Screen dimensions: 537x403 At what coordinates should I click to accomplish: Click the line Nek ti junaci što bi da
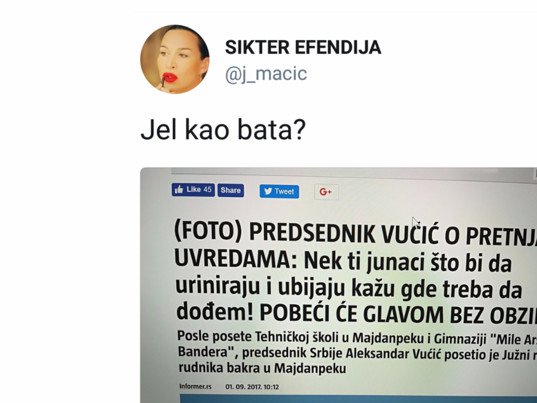408,262
